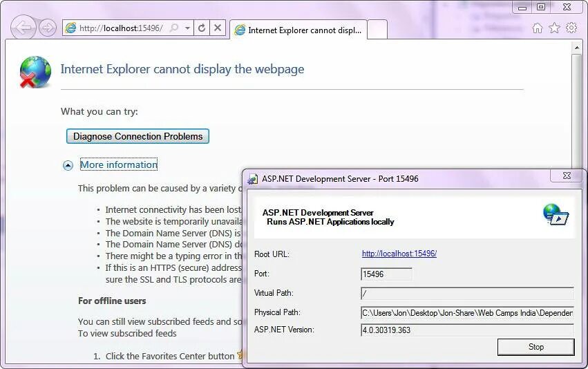The image size is (588, 369).
Task: Click the address bar URL field
Action: (121, 28)
